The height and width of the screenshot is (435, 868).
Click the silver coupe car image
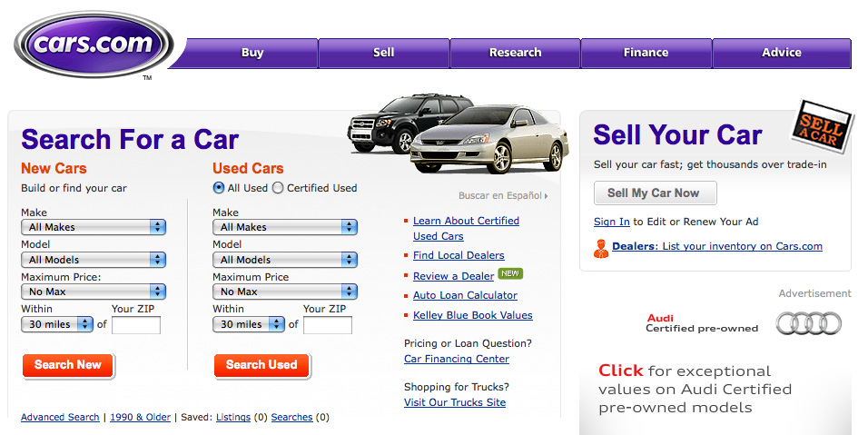pos(486,141)
